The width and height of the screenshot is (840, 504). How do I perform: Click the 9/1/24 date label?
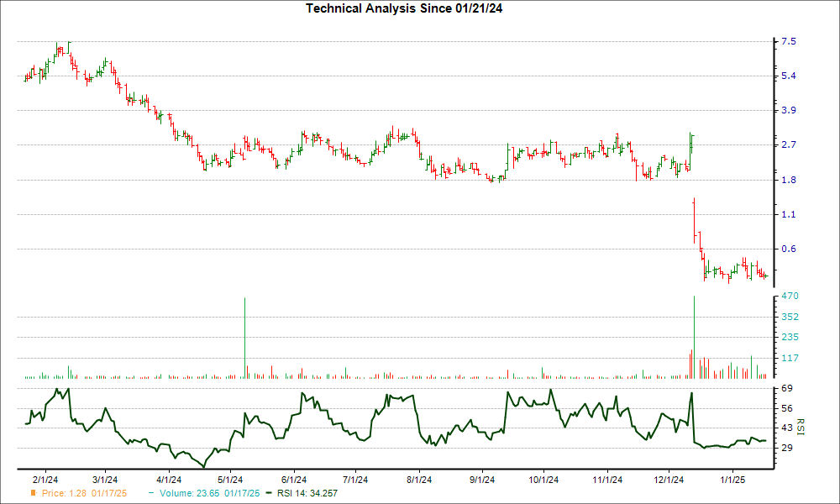coord(482,480)
